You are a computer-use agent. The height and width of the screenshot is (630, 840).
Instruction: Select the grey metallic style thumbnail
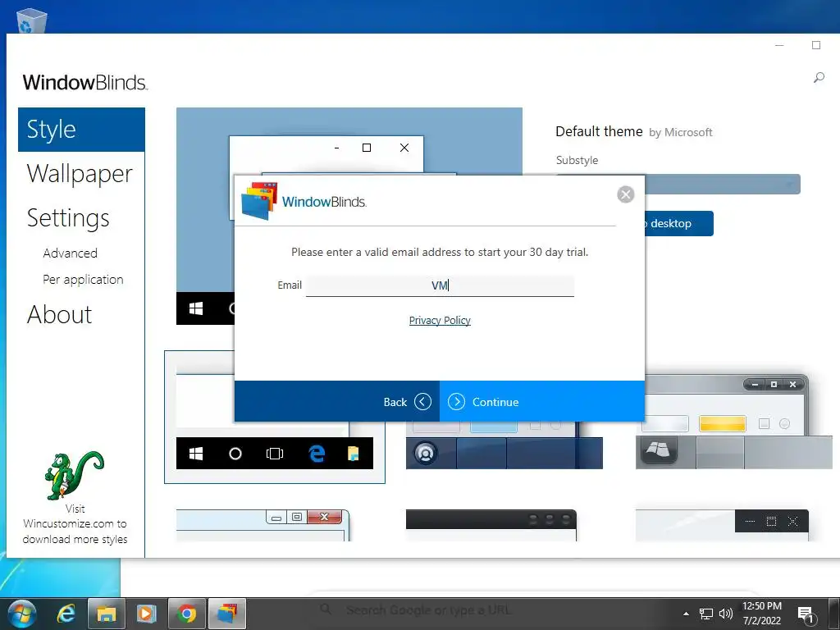pos(733,422)
